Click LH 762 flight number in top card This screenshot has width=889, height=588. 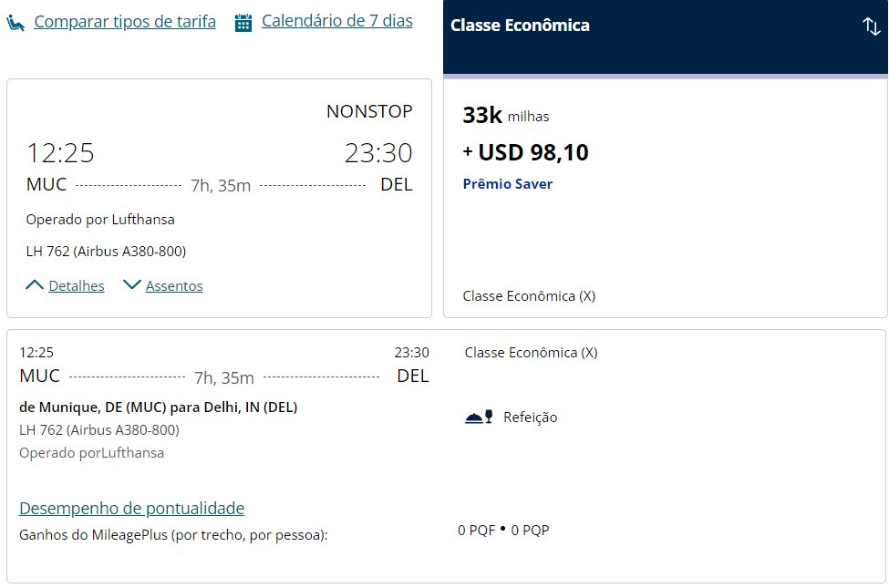(x=47, y=252)
